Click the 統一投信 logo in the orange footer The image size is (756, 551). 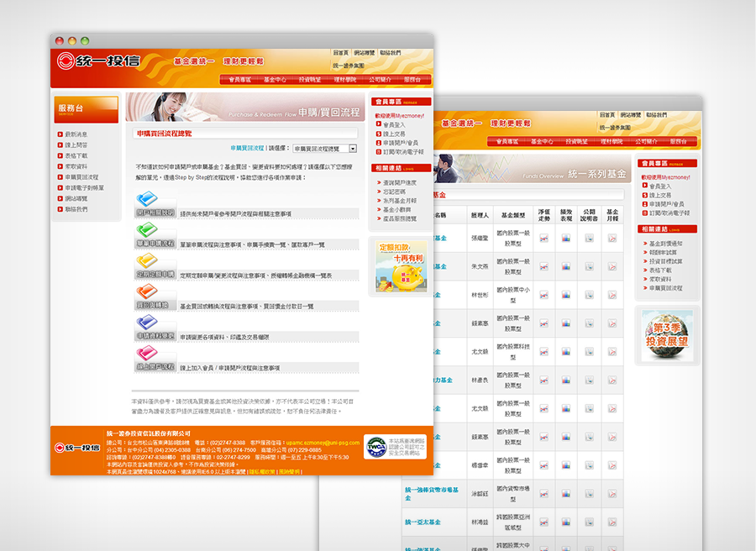click(x=77, y=448)
